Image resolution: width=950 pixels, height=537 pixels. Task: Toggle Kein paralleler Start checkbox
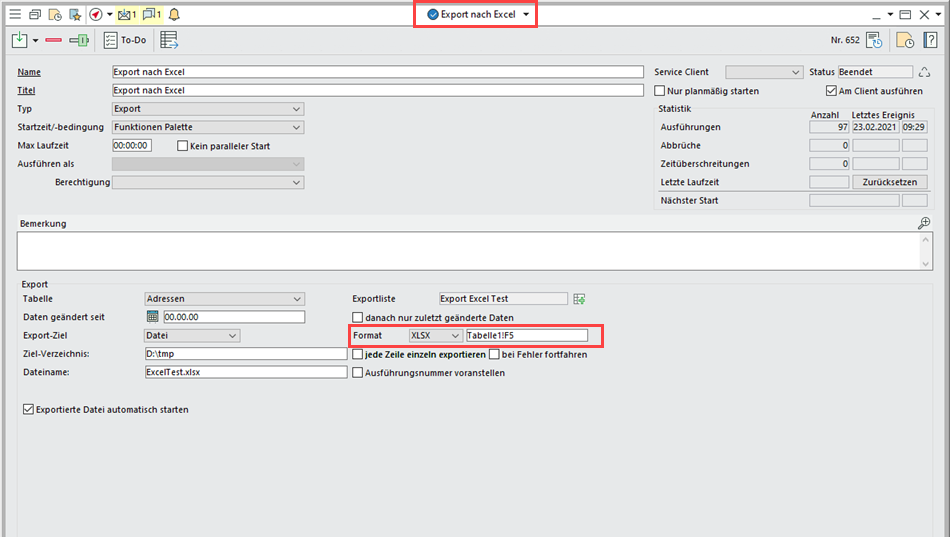(x=182, y=146)
